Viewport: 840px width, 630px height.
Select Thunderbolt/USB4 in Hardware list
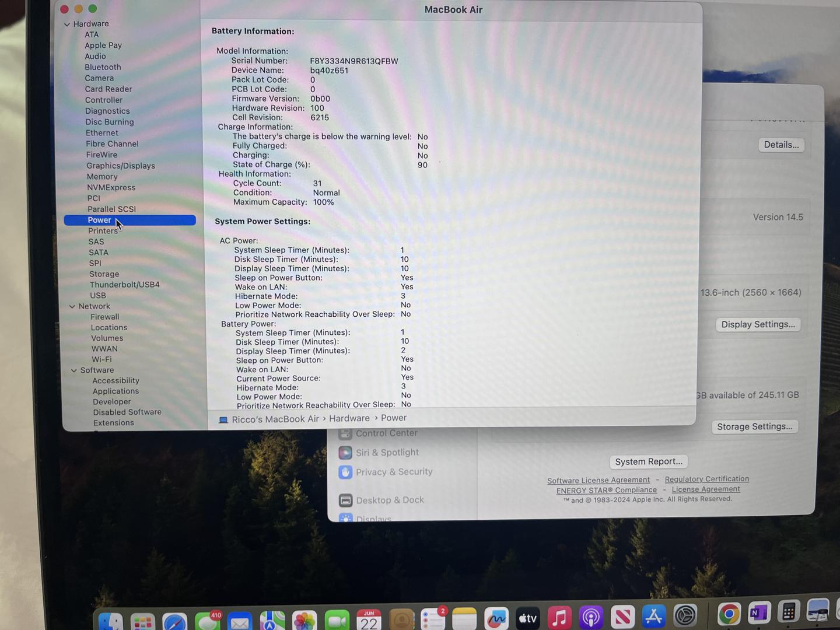coord(124,285)
